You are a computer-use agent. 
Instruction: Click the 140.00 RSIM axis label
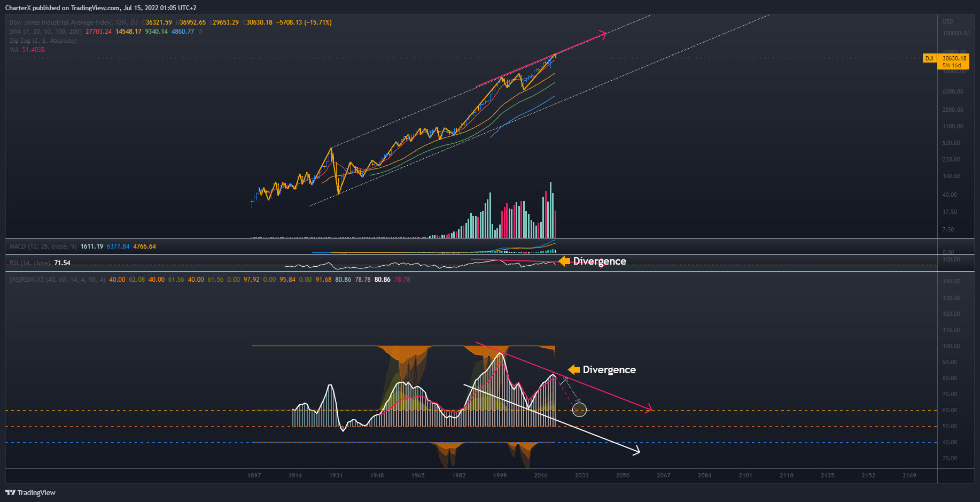951,281
